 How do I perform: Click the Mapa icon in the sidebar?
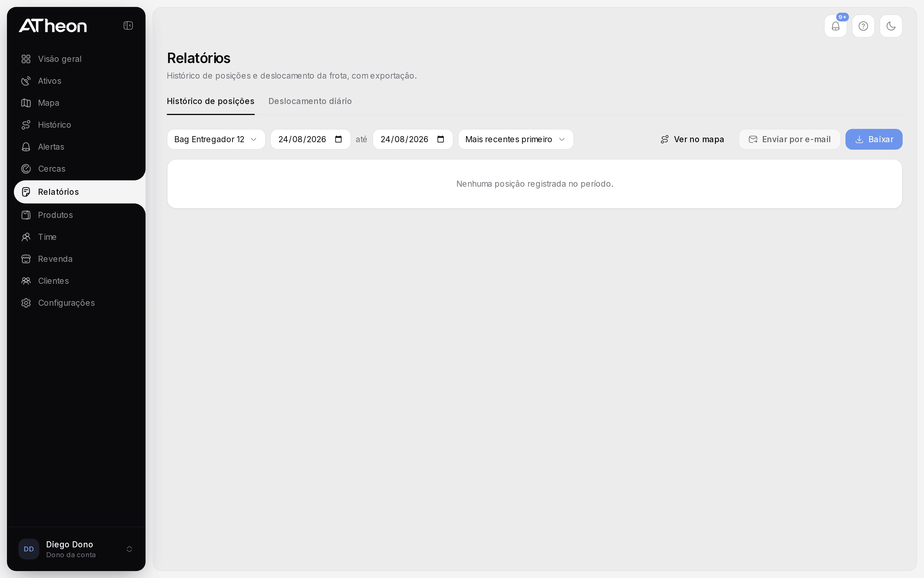(x=26, y=103)
